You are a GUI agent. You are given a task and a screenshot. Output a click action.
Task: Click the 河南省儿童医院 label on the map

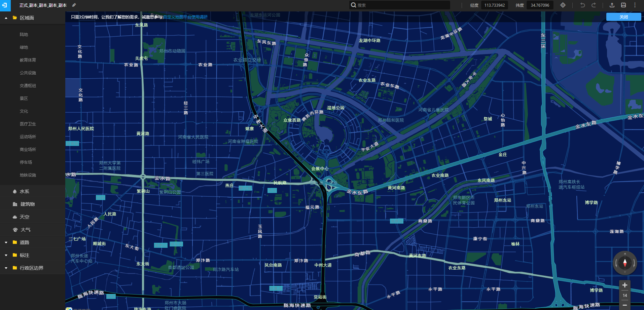pos(433,110)
